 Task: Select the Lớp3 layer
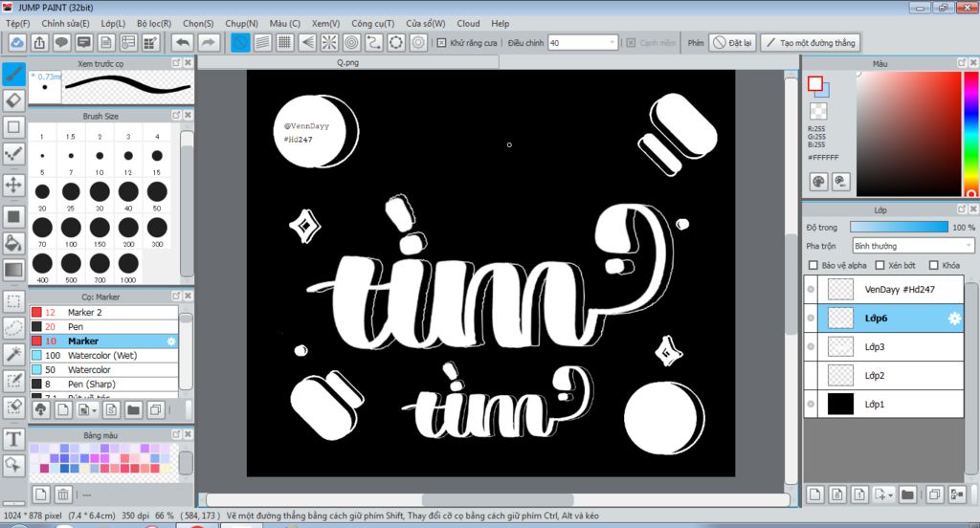pyautogui.click(x=883, y=347)
